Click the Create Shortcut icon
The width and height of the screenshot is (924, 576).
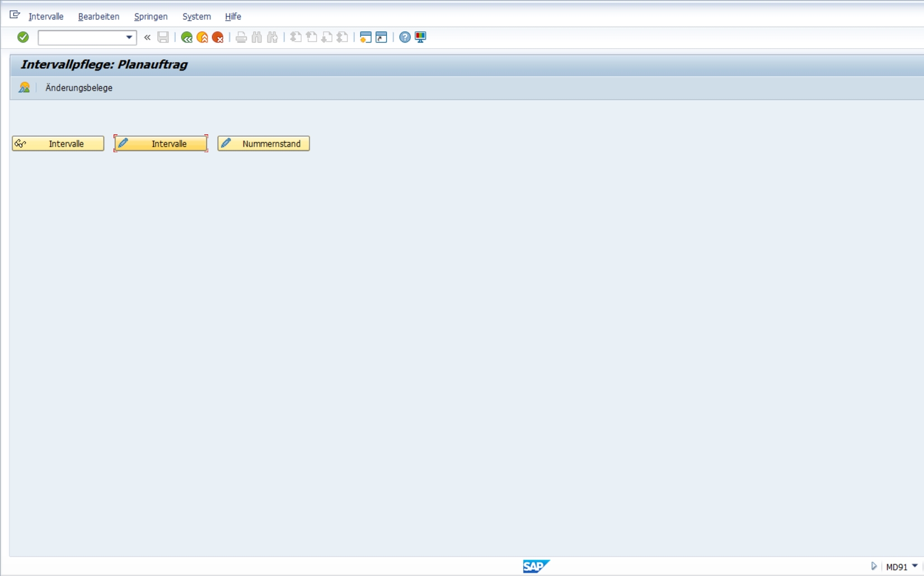pyautogui.click(x=381, y=38)
